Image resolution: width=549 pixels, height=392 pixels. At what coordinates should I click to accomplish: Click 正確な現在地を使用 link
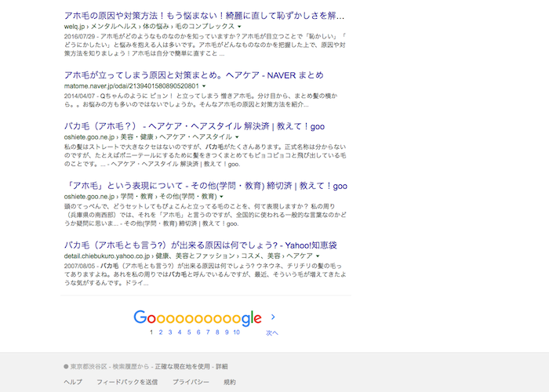183,366
